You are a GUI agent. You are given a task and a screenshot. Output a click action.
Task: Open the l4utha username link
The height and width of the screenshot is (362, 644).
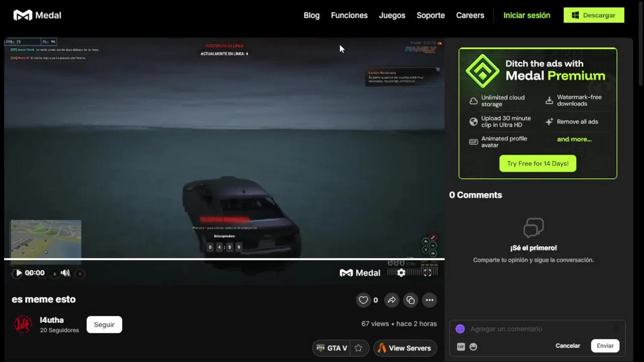point(52,320)
